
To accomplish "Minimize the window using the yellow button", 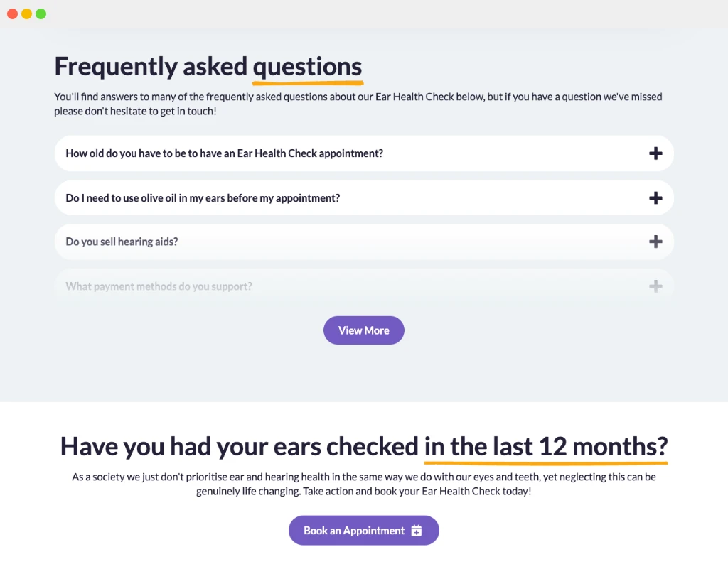I will (x=27, y=14).
